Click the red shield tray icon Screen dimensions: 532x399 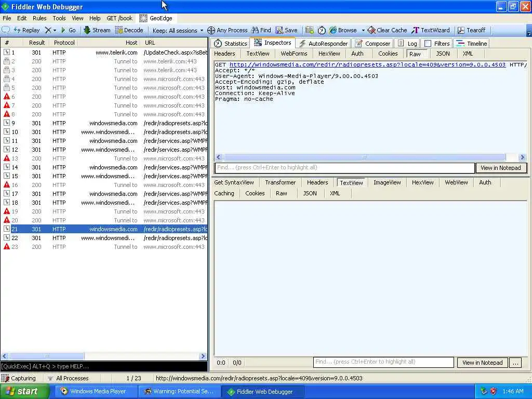494,392
